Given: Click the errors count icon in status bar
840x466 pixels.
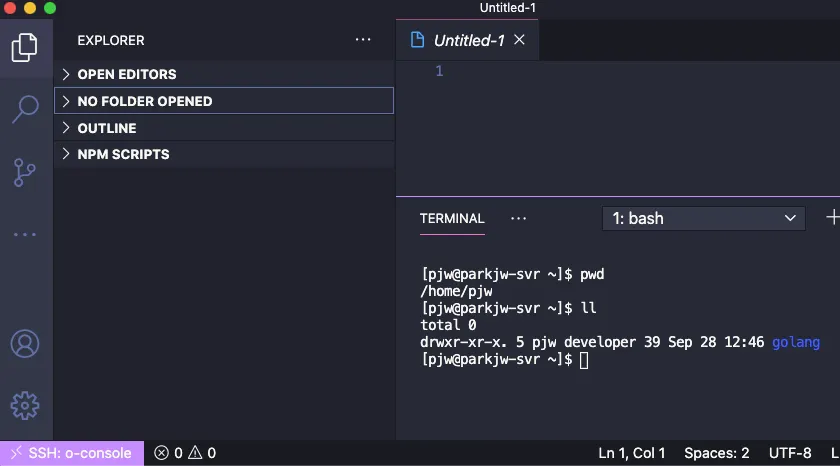Looking at the screenshot, I should tap(162, 453).
